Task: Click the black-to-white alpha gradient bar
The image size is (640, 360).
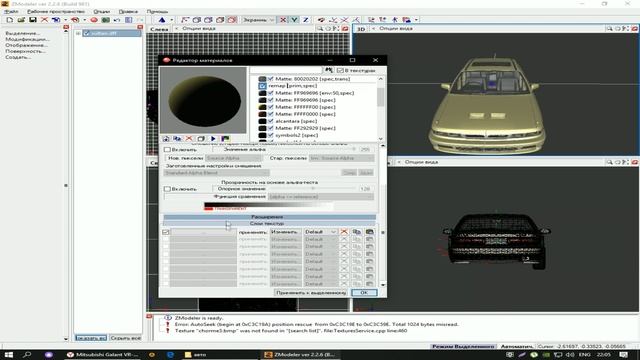Action: (x=269, y=205)
